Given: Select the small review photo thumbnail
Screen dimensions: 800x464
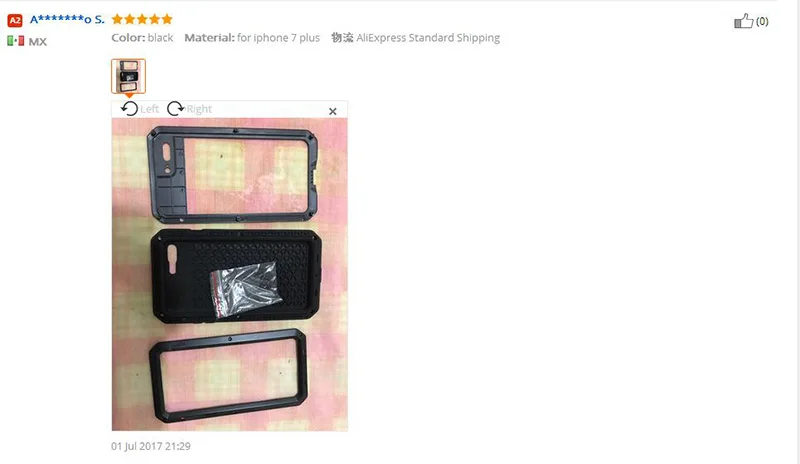Looking at the screenshot, I should coord(129,76).
